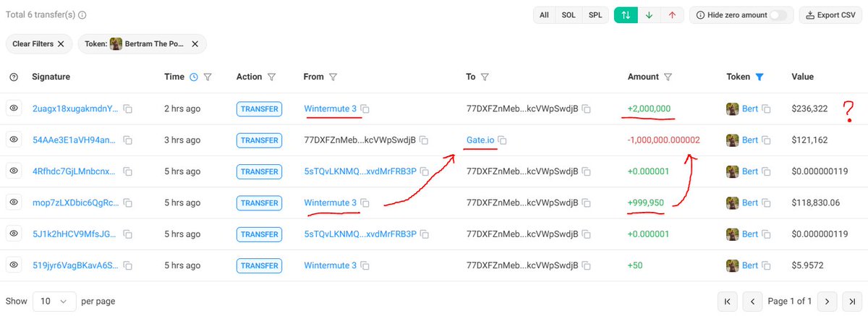The height and width of the screenshot is (316, 868).
Task: Open the Token column filter
Action: click(x=759, y=77)
